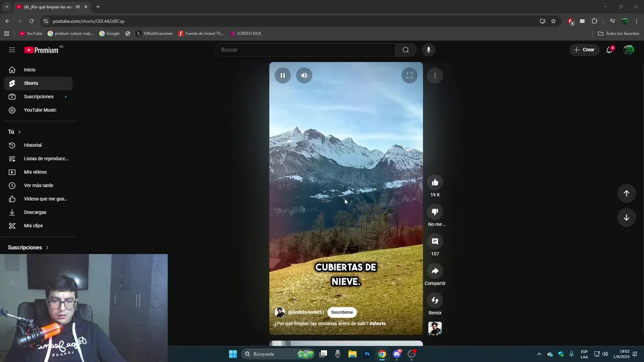Open Inicio in the sidebar
This screenshot has width=644, height=362.
pos(38,70)
